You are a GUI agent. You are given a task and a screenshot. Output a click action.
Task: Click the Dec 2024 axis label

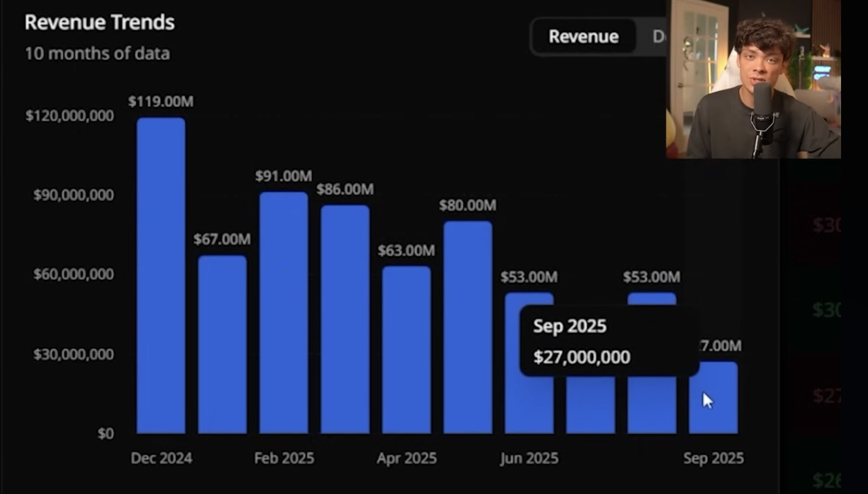(x=161, y=458)
